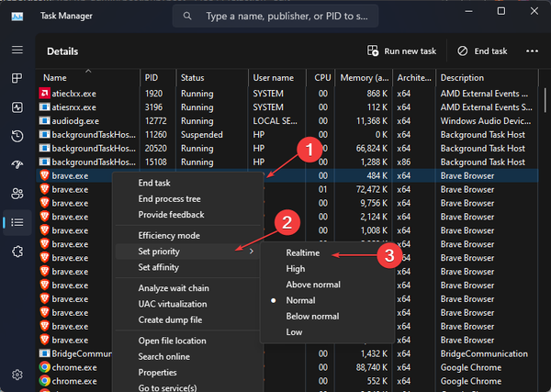Select the audiodg.exe process row

point(75,120)
